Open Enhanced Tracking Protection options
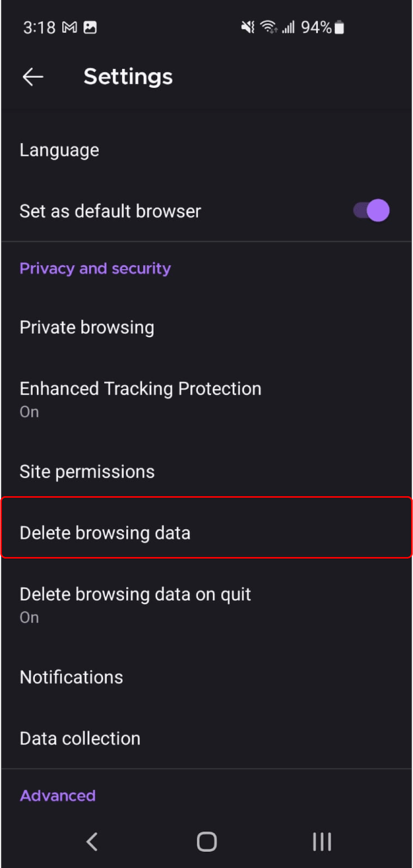This screenshot has width=413, height=868. pos(140,398)
